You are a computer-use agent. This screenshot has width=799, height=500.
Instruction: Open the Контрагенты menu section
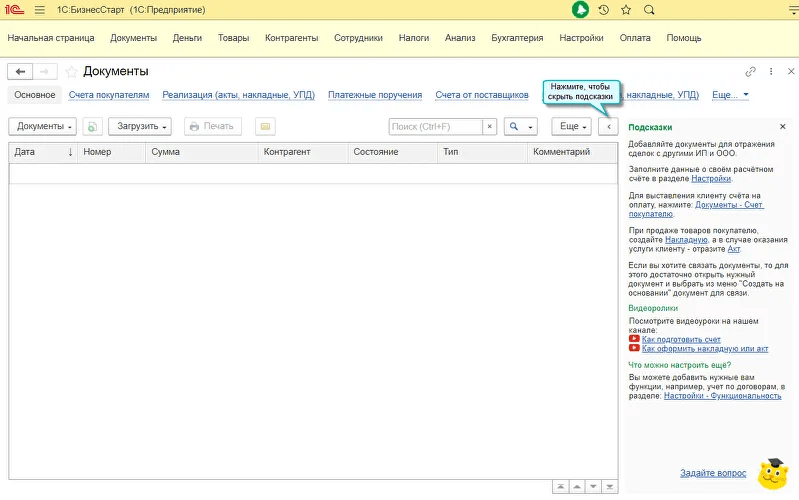tap(292, 38)
